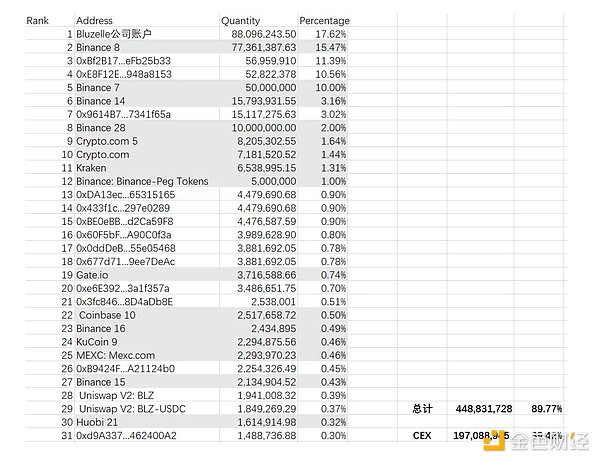The height and width of the screenshot is (462, 600).
Task: Click the Kraken address cell
Action: click(x=90, y=167)
